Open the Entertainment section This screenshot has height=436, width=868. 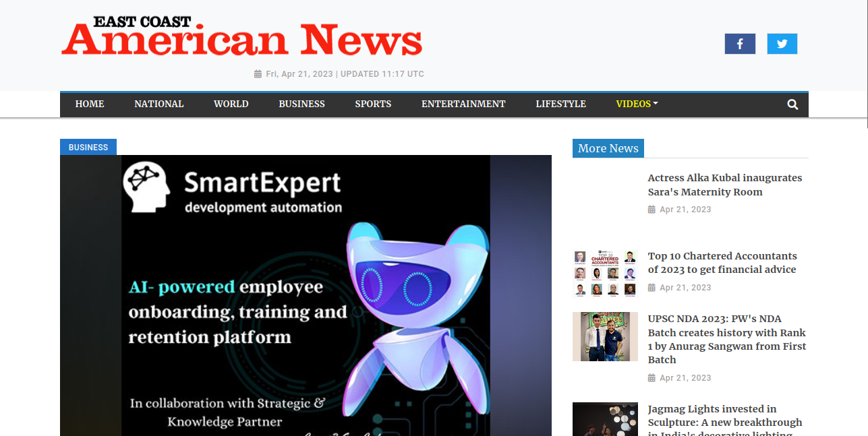[463, 104]
